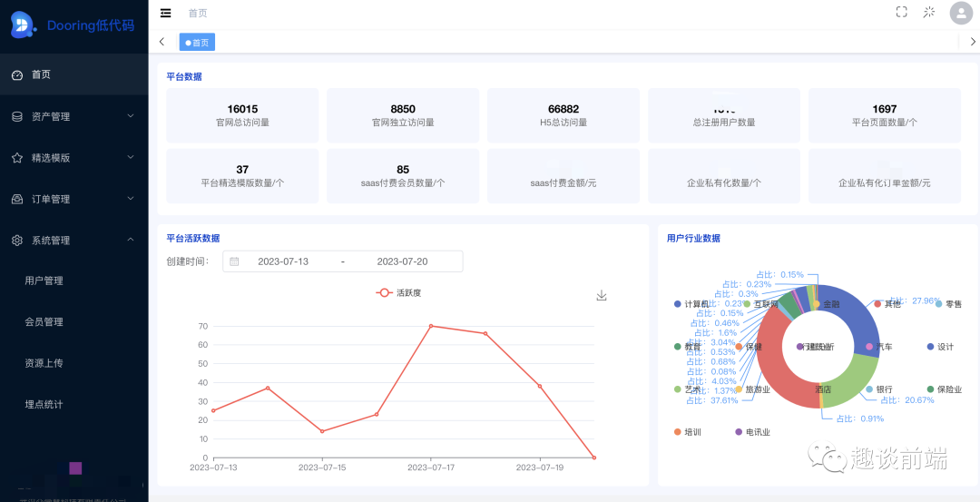Toggle 零售 legend in industry chart

click(x=949, y=304)
